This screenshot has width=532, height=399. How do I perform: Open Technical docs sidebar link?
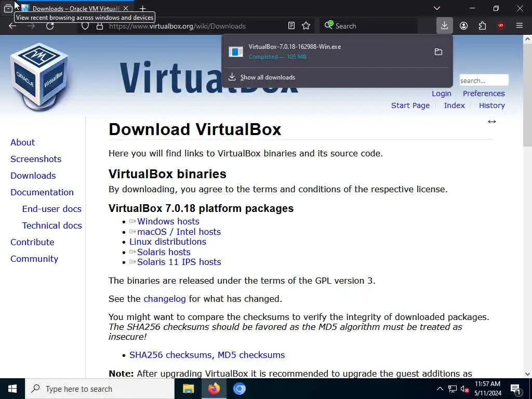coord(52,225)
